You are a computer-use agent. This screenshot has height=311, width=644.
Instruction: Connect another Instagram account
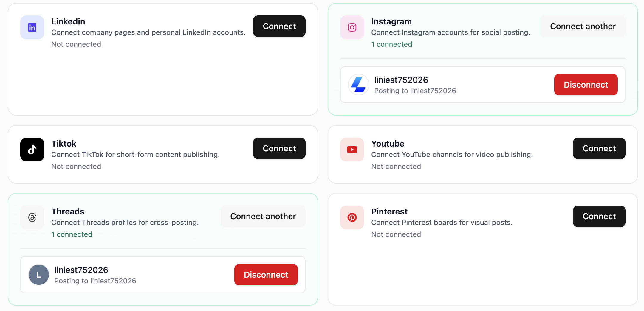click(583, 26)
